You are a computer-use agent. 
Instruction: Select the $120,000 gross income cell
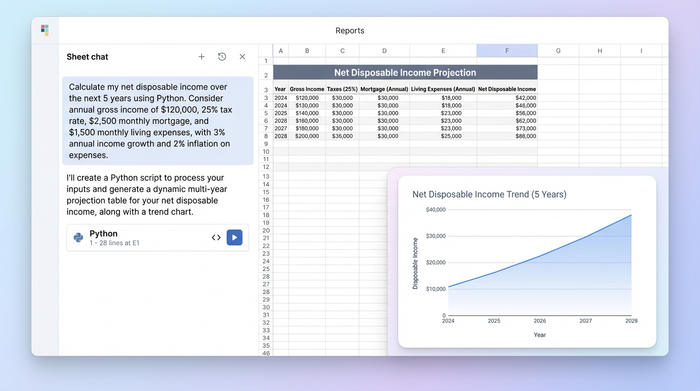307,98
